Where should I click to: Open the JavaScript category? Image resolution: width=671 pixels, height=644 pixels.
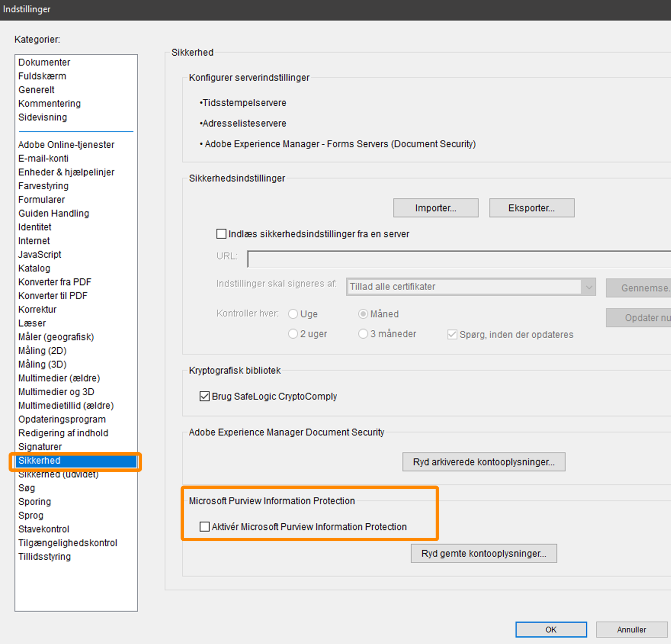[x=40, y=254]
